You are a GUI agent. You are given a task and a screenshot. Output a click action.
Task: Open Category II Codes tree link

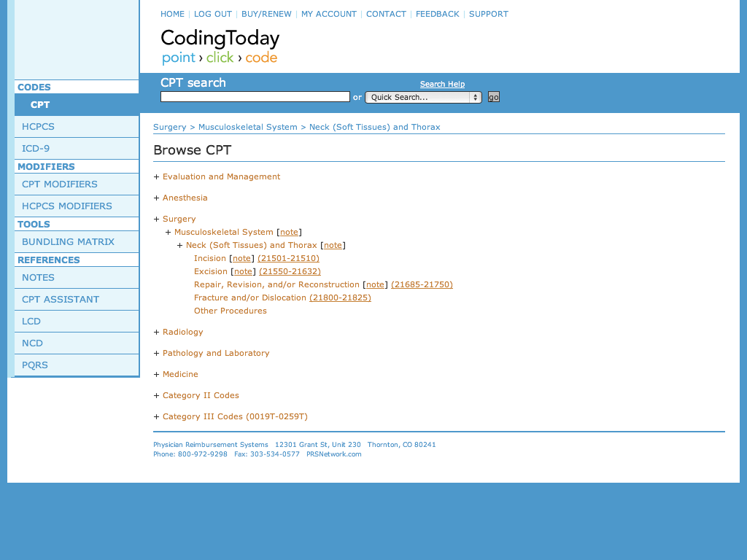coord(201,396)
